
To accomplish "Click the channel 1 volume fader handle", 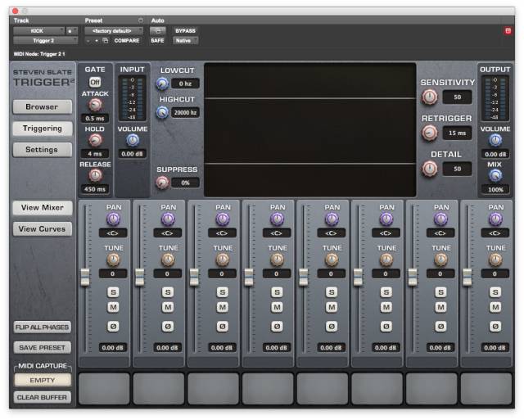I will [85, 277].
